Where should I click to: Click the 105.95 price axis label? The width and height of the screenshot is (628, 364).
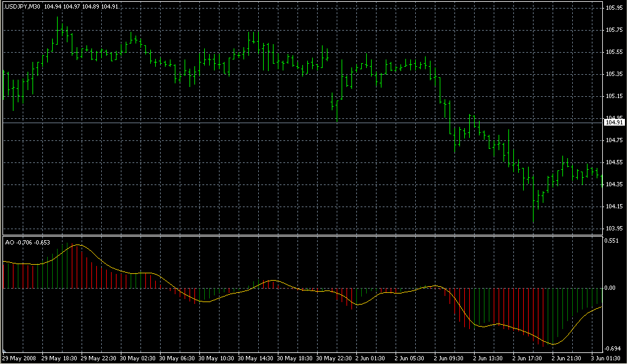coord(613,8)
